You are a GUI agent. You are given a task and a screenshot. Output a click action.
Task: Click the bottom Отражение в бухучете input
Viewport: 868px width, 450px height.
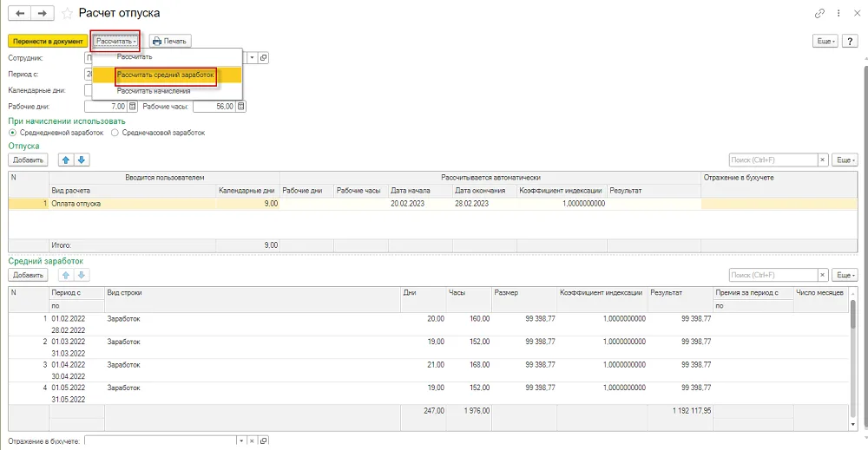[x=161, y=441]
